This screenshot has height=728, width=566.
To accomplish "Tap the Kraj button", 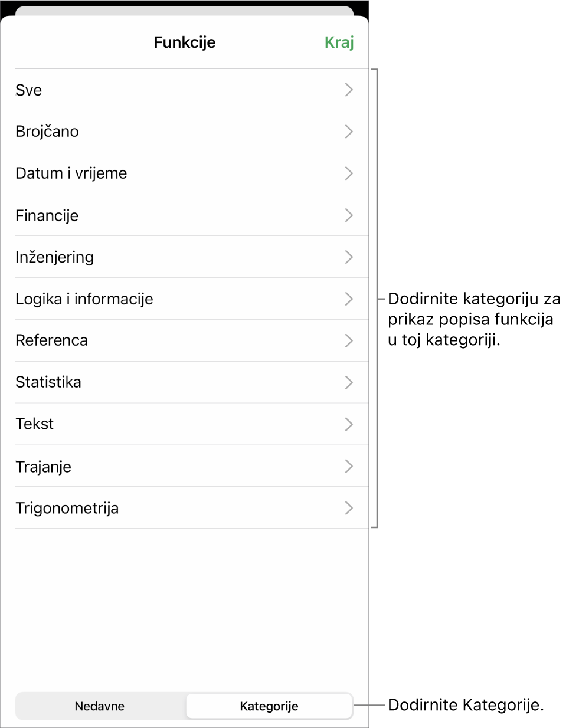I will pos(339,42).
